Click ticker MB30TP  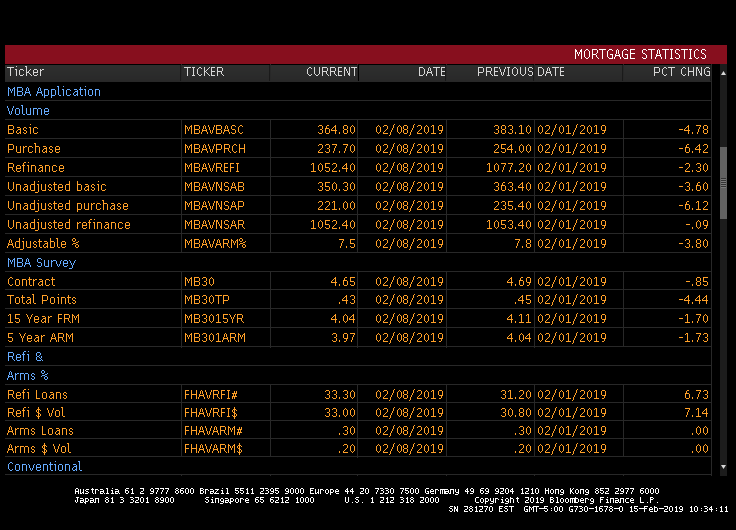207,300
